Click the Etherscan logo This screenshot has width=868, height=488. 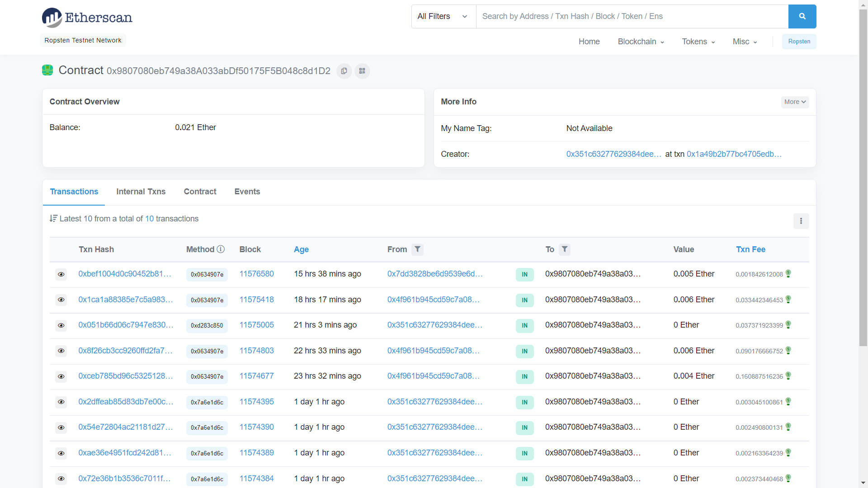(x=87, y=17)
